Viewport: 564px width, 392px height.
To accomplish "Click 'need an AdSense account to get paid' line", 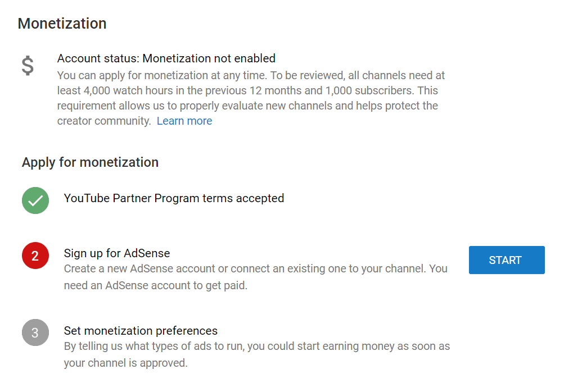I will (156, 285).
